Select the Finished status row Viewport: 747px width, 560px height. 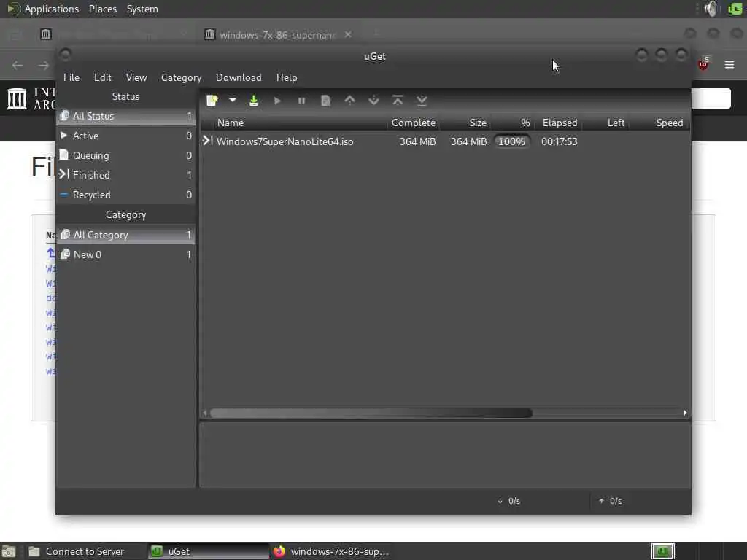pos(125,175)
